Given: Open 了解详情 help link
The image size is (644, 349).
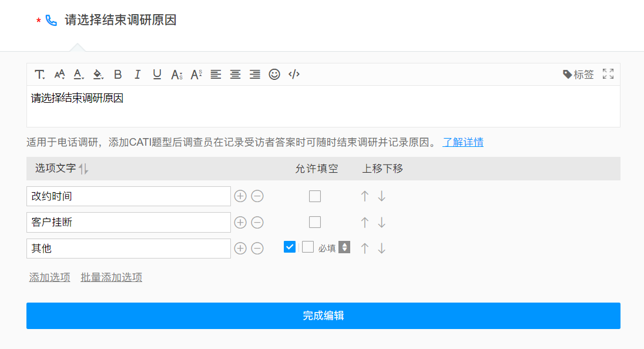Looking at the screenshot, I should (464, 142).
